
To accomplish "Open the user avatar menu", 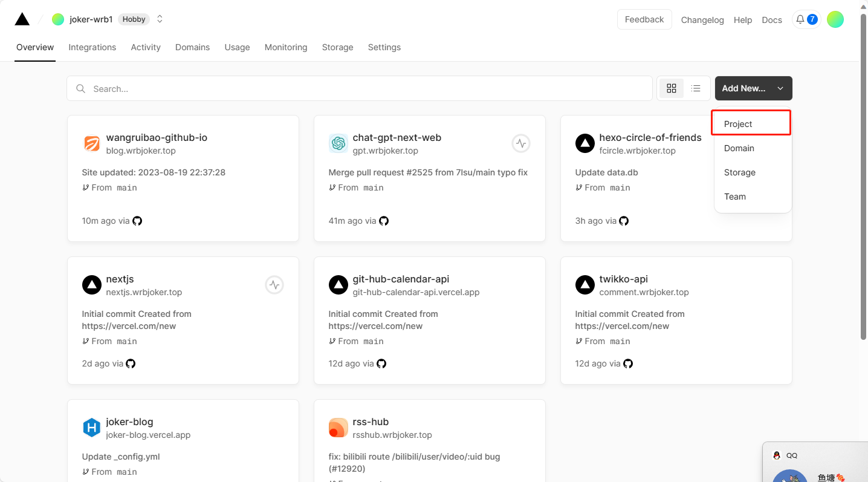I will (x=835, y=19).
